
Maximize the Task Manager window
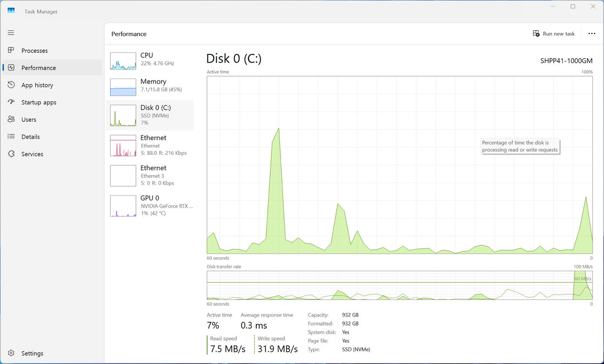[573, 6]
